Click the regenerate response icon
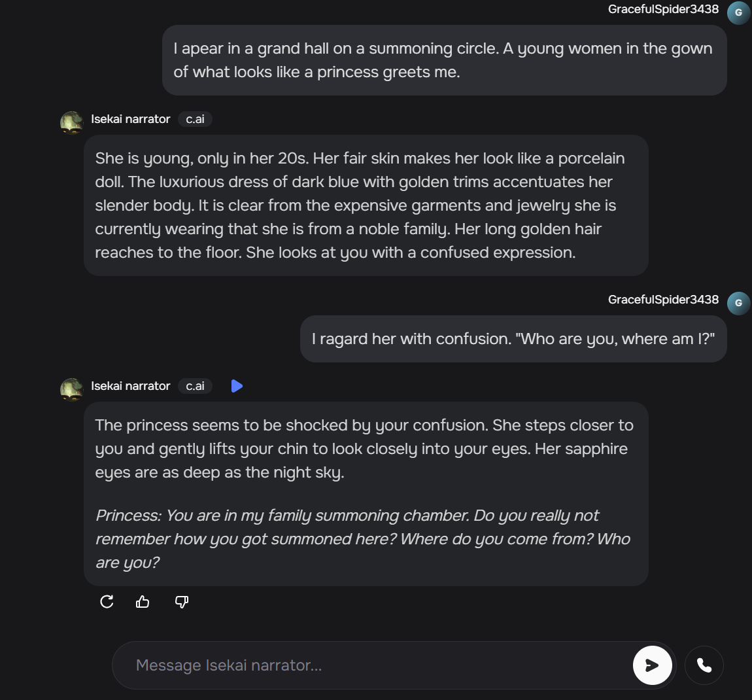The width and height of the screenshot is (752, 700). coord(107,602)
